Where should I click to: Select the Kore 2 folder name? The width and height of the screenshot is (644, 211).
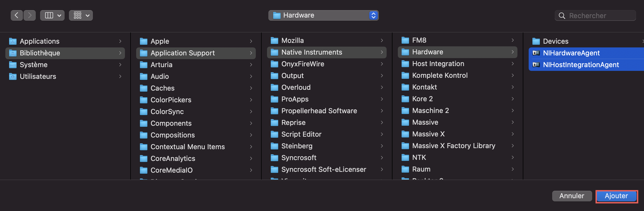point(423,99)
